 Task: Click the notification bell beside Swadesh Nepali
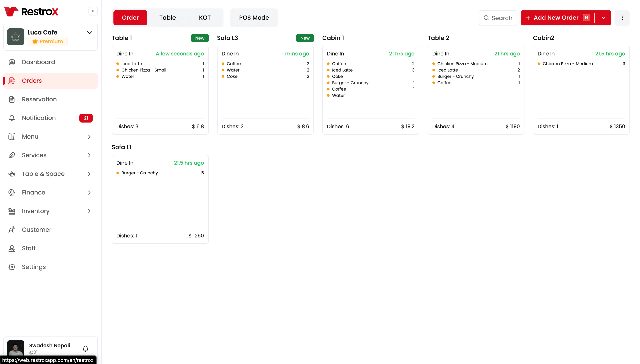85,348
